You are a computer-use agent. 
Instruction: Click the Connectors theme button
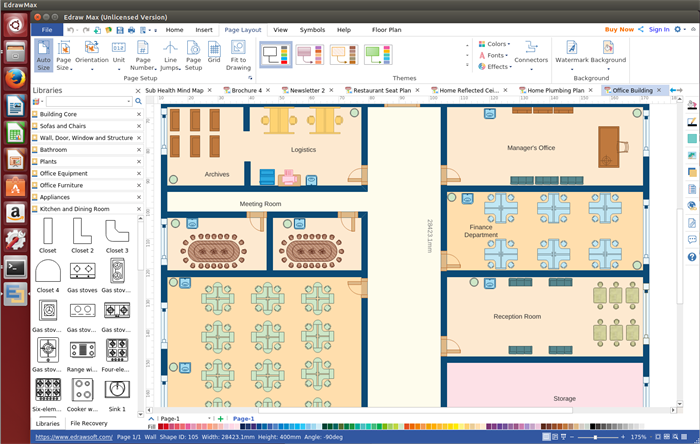coord(531,54)
